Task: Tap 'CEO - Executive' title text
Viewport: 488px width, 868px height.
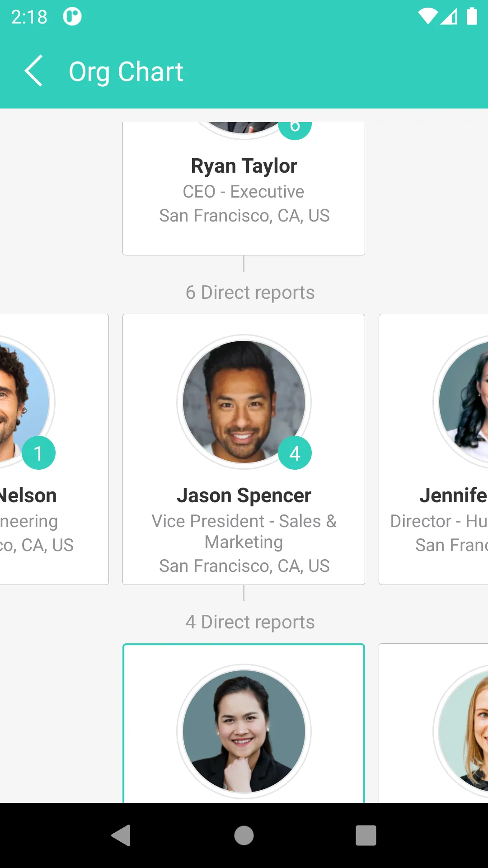Action: point(244,192)
